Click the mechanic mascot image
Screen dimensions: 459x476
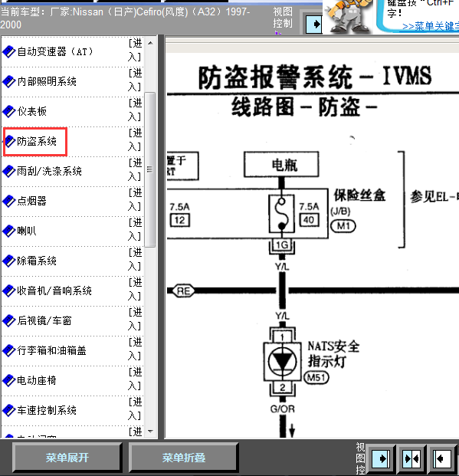(x=348, y=17)
